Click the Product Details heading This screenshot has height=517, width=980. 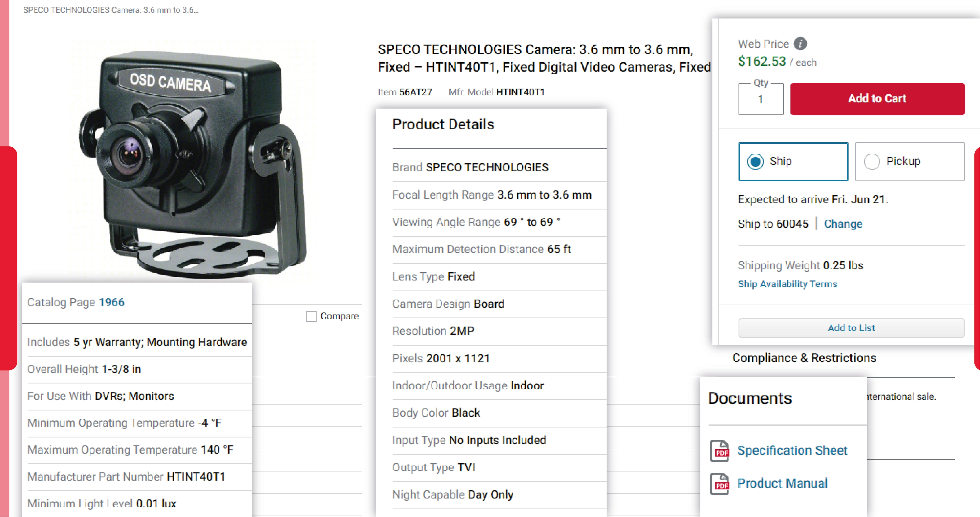443,124
